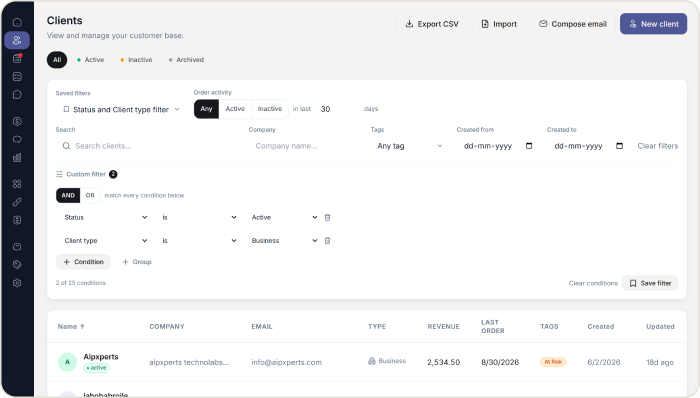Create a New client
Viewport: 700px width, 398px height.
654,24
